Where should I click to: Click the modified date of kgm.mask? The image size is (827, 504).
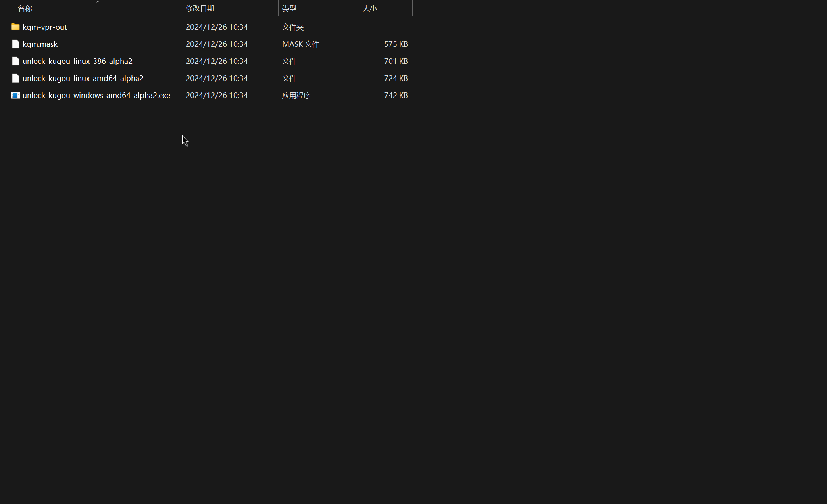click(217, 44)
